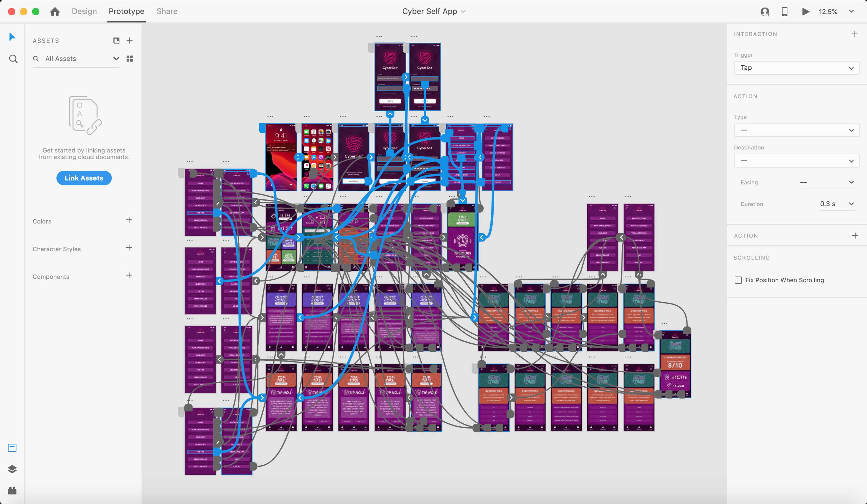This screenshot has height=504, width=867.
Task: Open the Trigger dropdown showing Tap
Action: (796, 68)
